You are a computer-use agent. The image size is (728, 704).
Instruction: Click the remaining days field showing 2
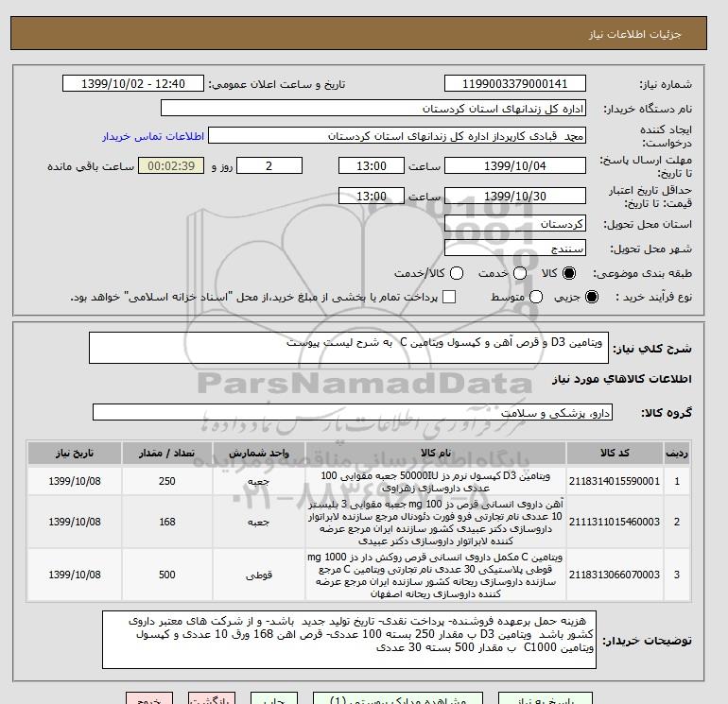(x=269, y=165)
